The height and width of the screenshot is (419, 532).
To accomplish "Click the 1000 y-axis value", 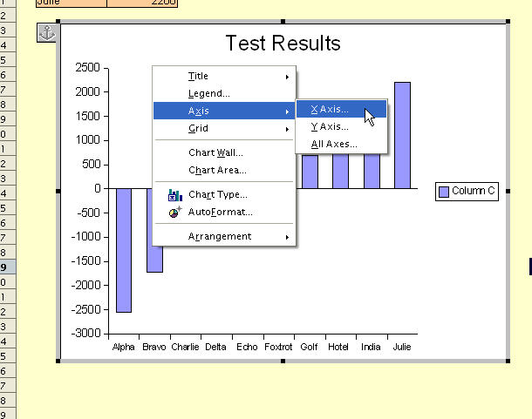I will (x=87, y=139).
